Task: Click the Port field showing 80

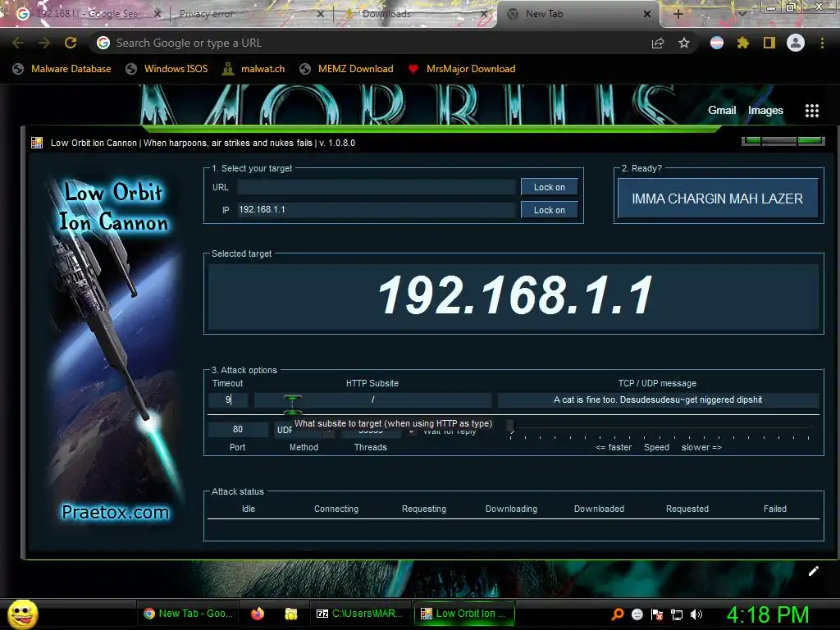Action: tap(238, 429)
